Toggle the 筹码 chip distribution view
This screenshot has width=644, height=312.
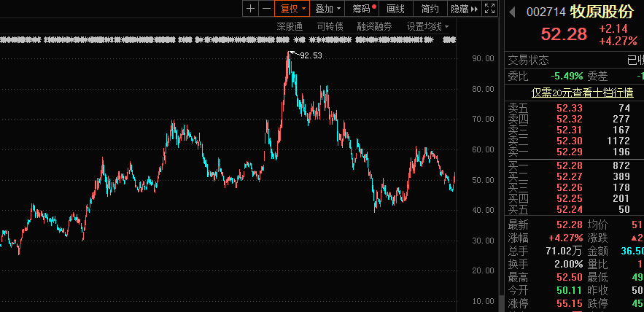(362, 9)
